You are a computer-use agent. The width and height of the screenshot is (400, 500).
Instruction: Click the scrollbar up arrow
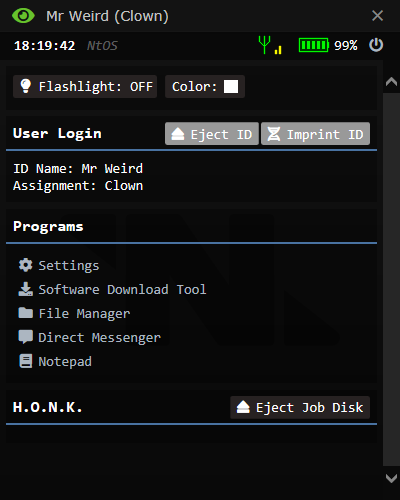tap(391, 82)
